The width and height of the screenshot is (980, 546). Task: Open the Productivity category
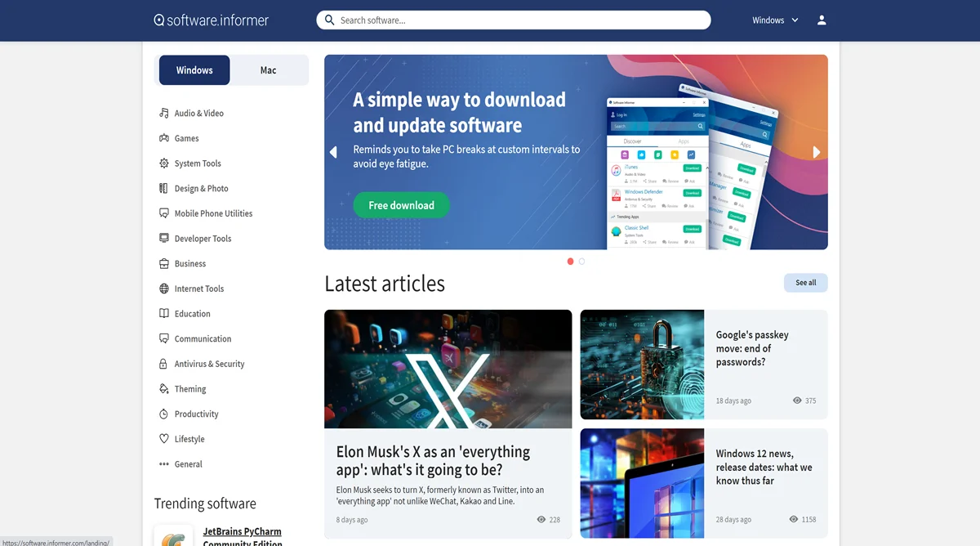tap(197, 414)
